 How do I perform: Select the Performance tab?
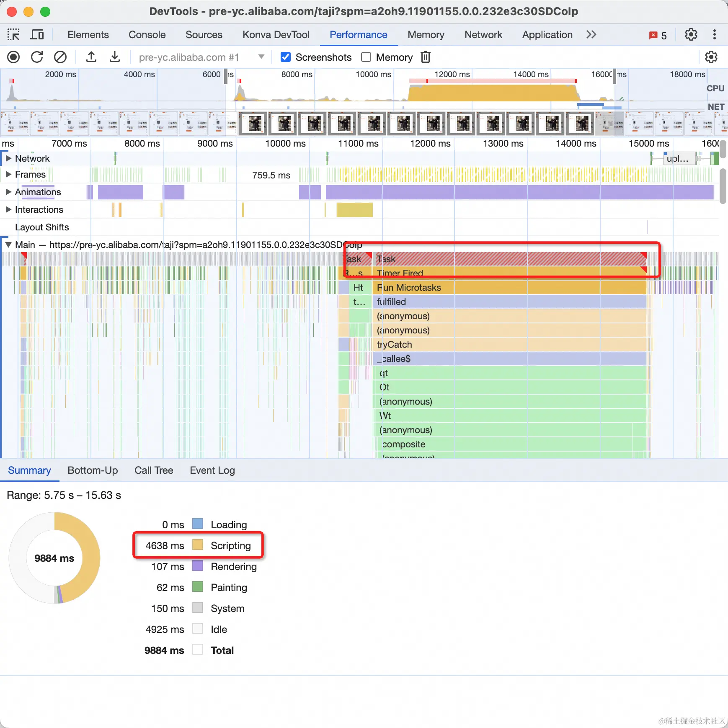coord(359,35)
